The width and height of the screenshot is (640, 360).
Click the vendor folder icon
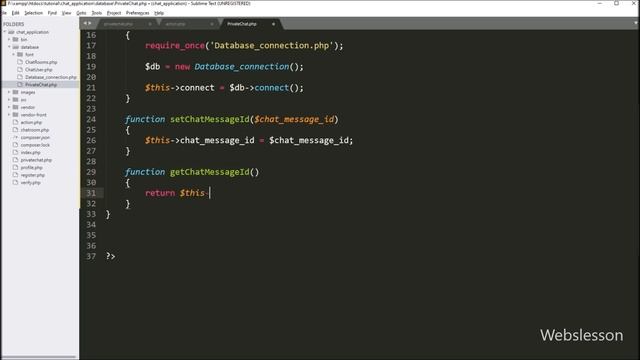point(16,107)
